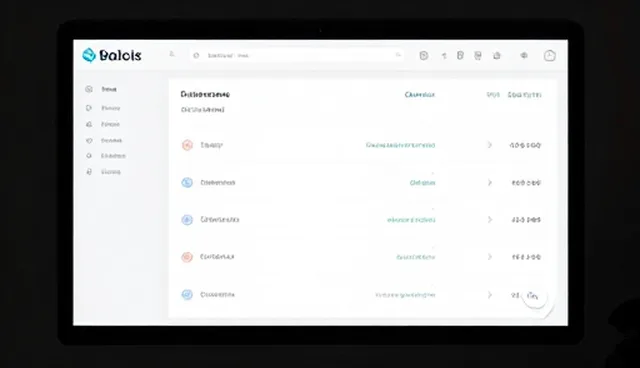Expand the fourth list row with its chevron

(489, 257)
